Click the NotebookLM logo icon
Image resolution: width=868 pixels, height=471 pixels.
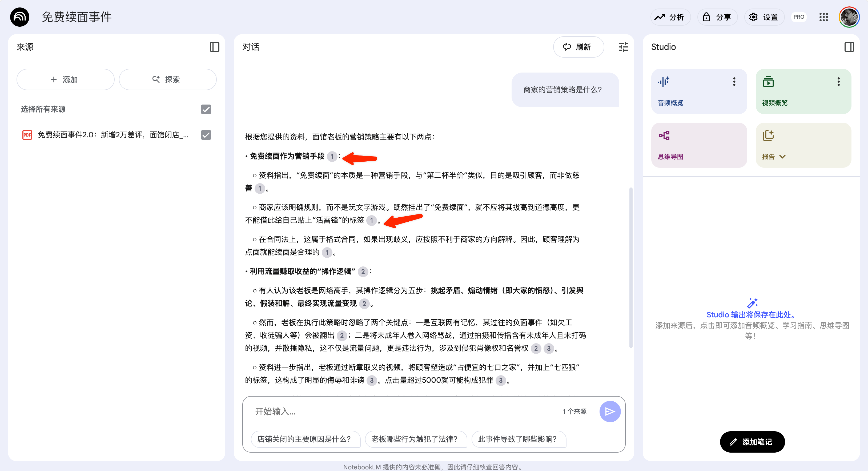[19, 17]
